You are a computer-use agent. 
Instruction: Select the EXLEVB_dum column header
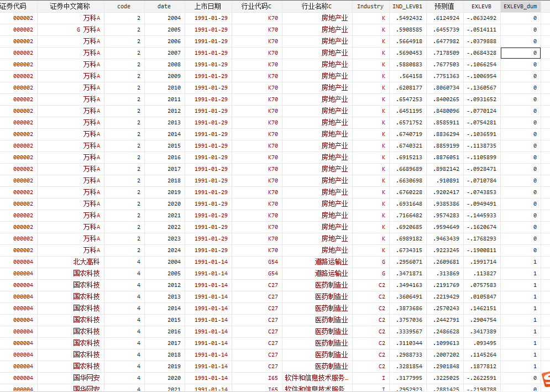[520, 6]
